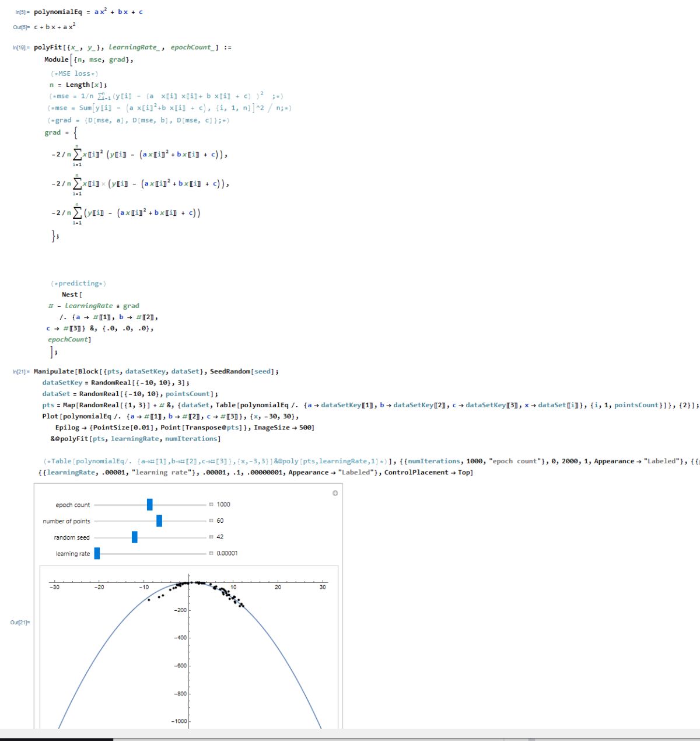700x741 pixels.
Task: Click the random seed slider thumb
Action: pos(135,537)
